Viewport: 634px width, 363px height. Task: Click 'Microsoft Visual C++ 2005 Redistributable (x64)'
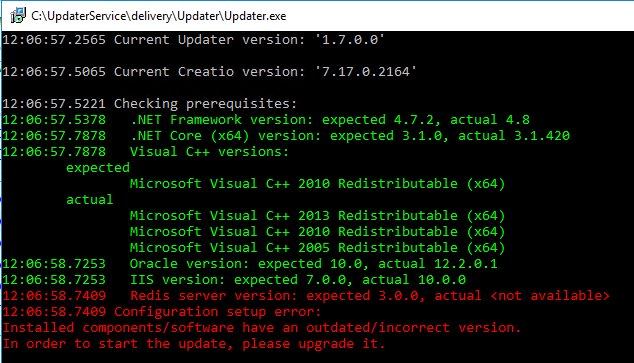(318, 247)
